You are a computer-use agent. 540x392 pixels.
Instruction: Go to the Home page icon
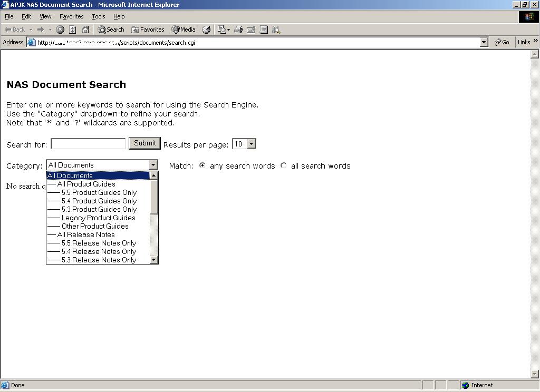click(85, 30)
